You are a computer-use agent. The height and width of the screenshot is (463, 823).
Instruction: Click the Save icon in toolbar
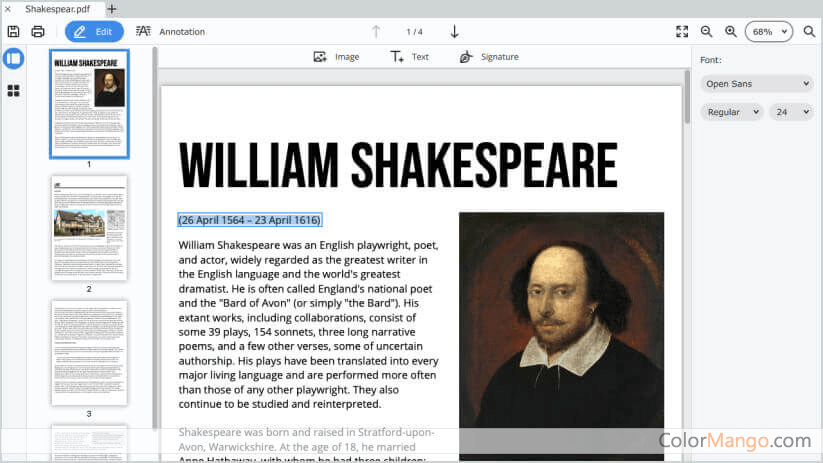13,32
